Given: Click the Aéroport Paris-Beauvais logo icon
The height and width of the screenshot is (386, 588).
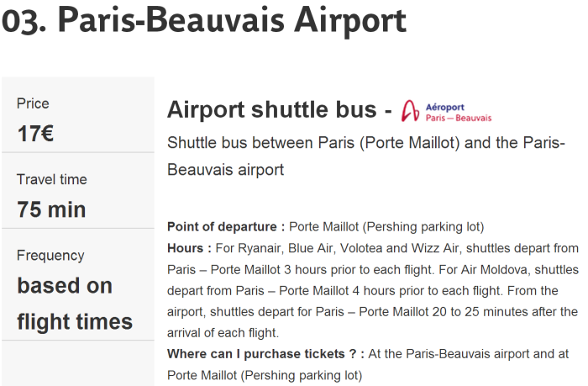Looking at the screenshot, I should [446, 111].
